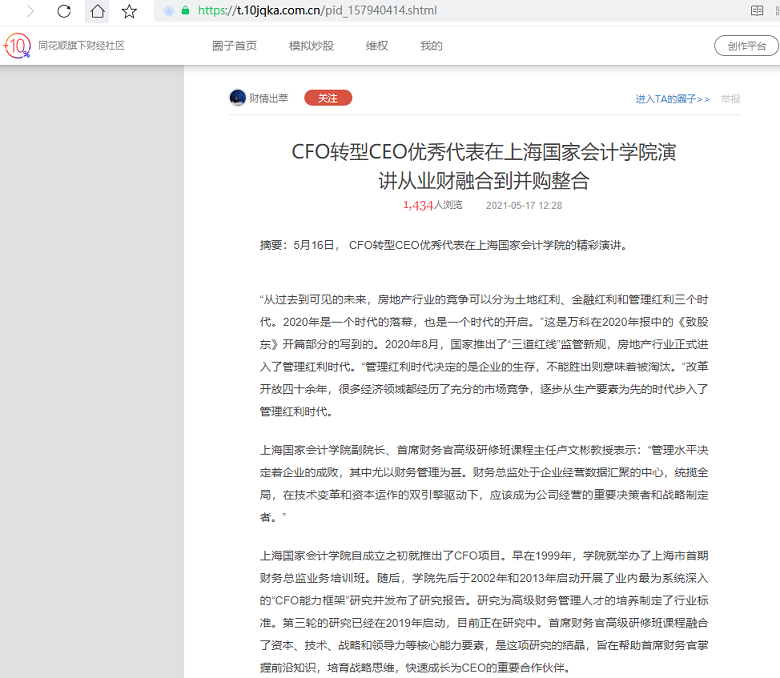
Task: Click the URL address field
Action: point(450,11)
